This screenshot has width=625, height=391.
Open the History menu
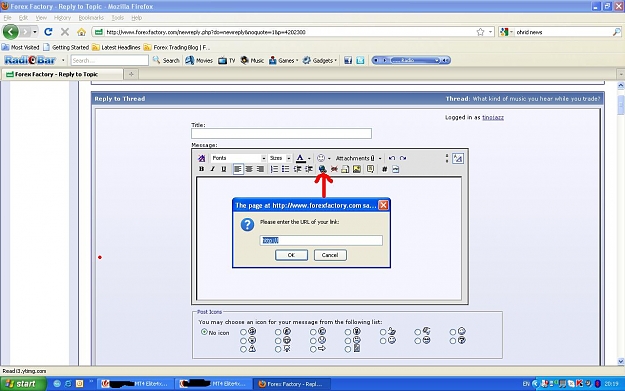[62, 18]
